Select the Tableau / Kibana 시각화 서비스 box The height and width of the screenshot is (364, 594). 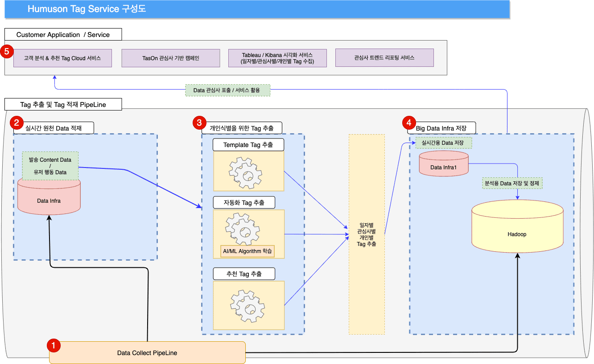(277, 58)
